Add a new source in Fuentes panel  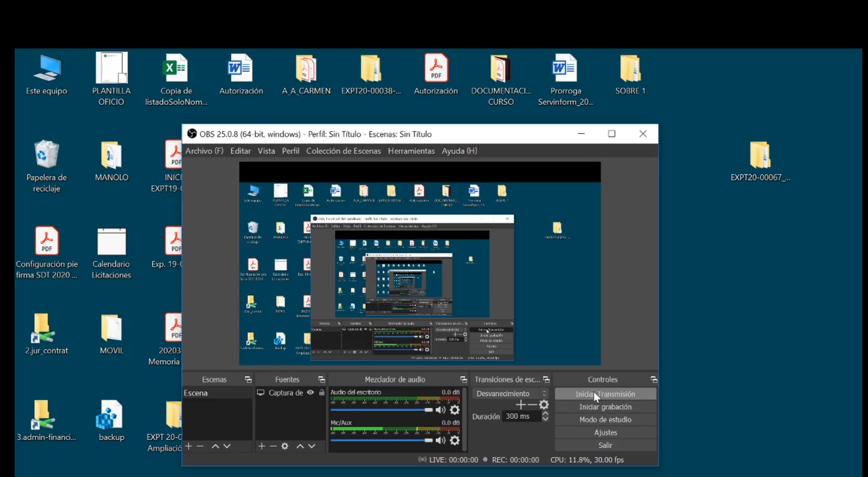point(261,446)
